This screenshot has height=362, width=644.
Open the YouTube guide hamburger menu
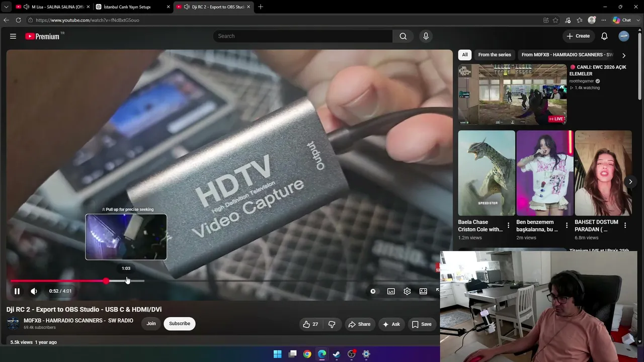click(x=13, y=36)
